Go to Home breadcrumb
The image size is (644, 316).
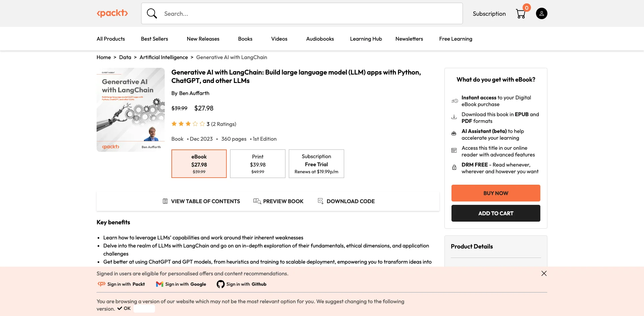click(x=104, y=57)
